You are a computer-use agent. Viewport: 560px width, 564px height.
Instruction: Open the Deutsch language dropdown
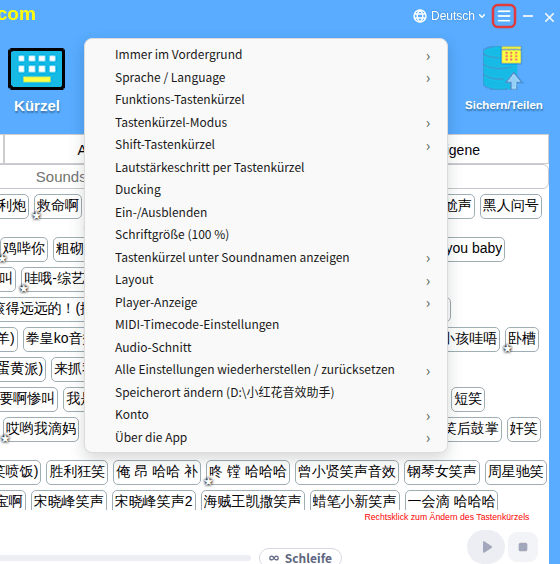pos(449,16)
